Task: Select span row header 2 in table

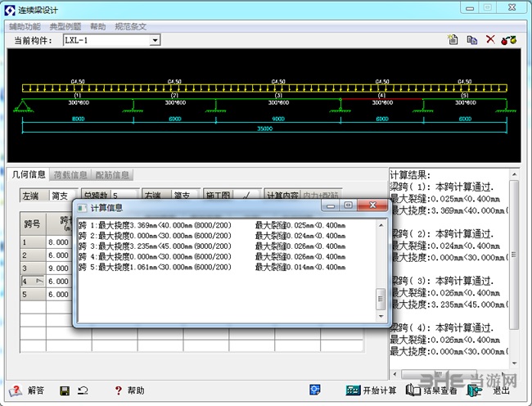Action: pyautogui.click(x=33, y=255)
